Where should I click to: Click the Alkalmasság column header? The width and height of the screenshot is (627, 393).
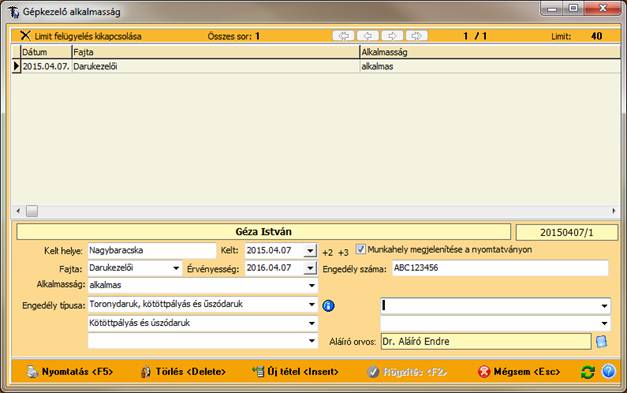[490, 52]
